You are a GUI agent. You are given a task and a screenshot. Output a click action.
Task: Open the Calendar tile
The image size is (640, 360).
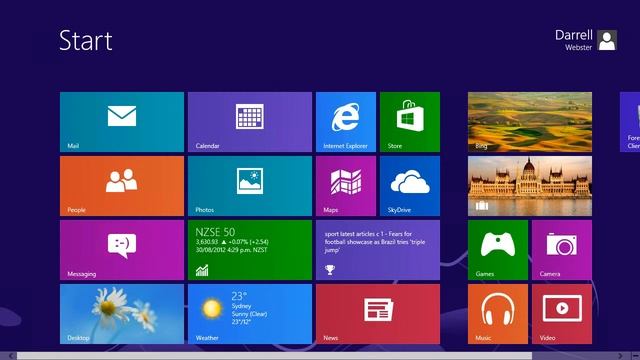pos(250,122)
